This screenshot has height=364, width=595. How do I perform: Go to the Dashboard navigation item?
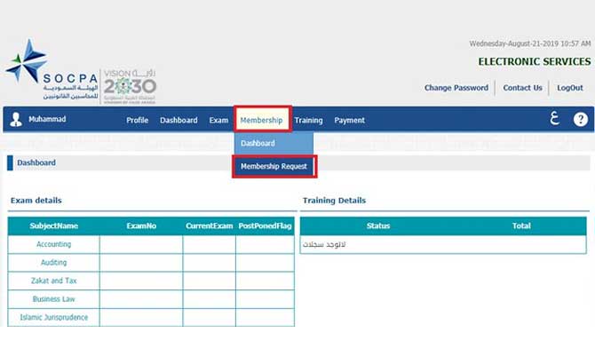[178, 120]
